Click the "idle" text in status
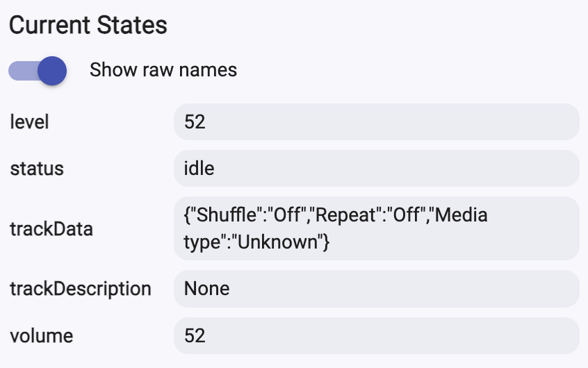This screenshot has height=368, width=588. [199, 169]
